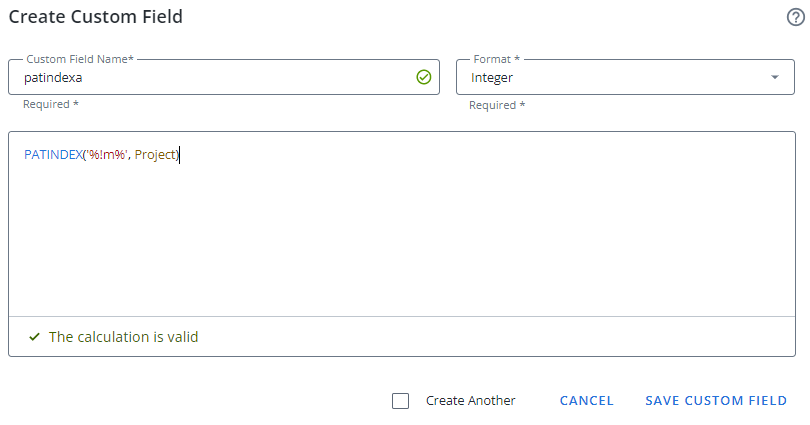Focus the Custom Field Name input
This screenshot has width=810, height=425.
click(210, 77)
